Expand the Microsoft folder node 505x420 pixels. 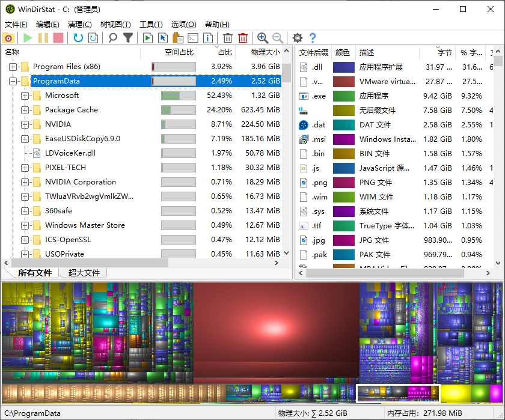pos(25,96)
